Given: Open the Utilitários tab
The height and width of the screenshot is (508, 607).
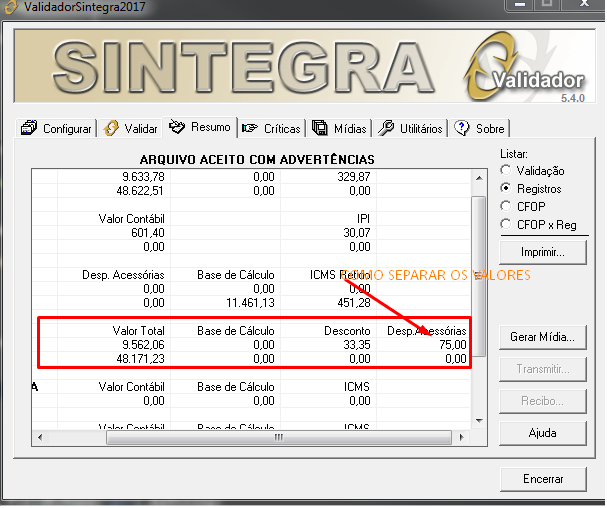Looking at the screenshot, I should [x=410, y=128].
